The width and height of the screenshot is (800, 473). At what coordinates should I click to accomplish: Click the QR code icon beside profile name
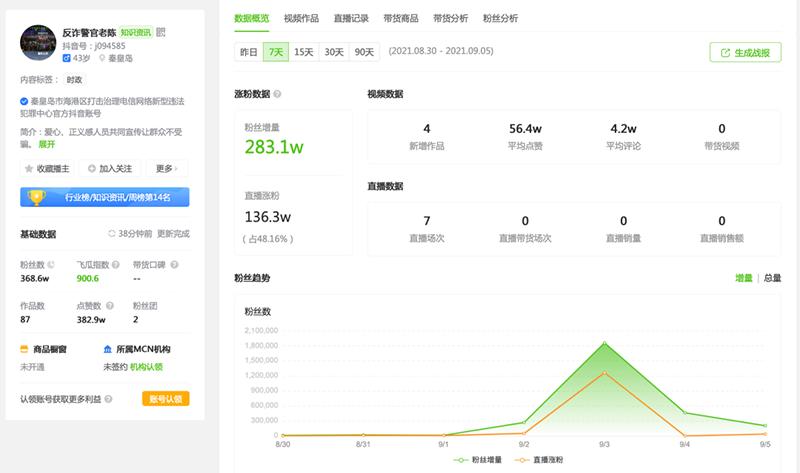[x=162, y=33]
